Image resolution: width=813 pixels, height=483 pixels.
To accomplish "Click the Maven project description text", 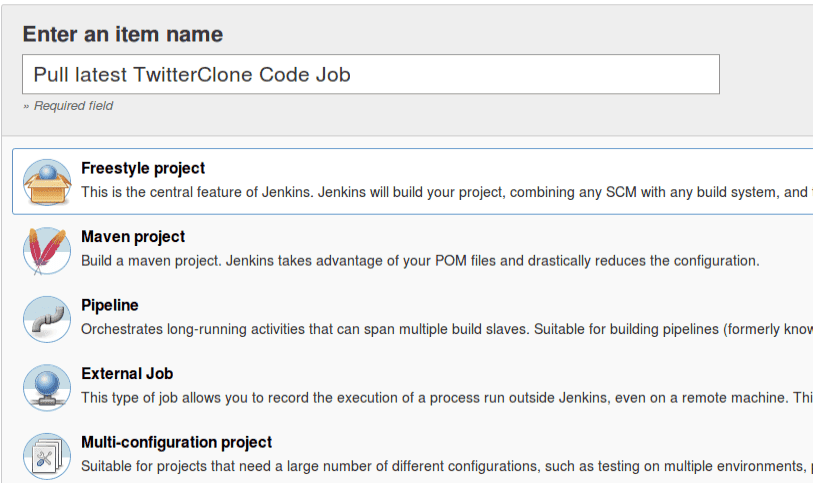I will tap(420, 261).
